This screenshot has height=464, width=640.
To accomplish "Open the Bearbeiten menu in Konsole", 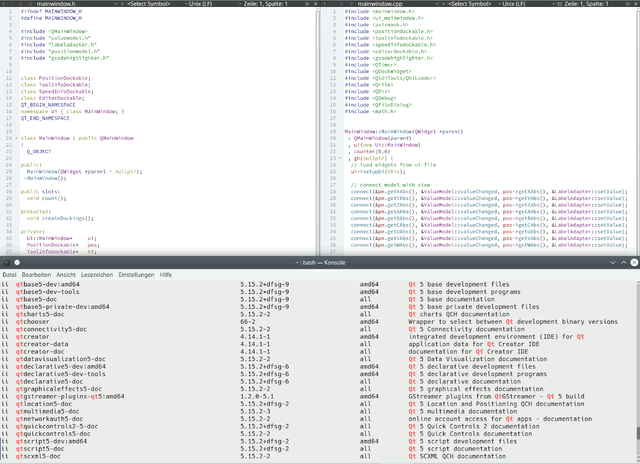I will pos(36,275).
